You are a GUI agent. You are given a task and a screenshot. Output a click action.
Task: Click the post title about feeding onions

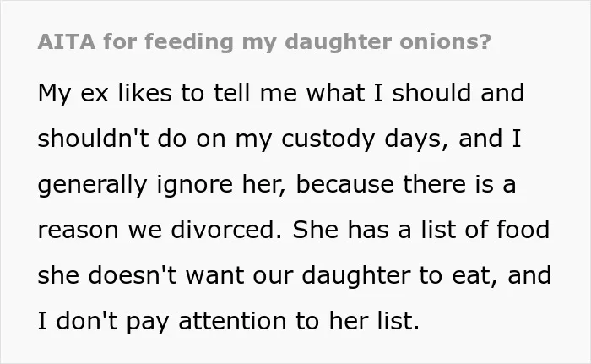click(x=264, y=42)
